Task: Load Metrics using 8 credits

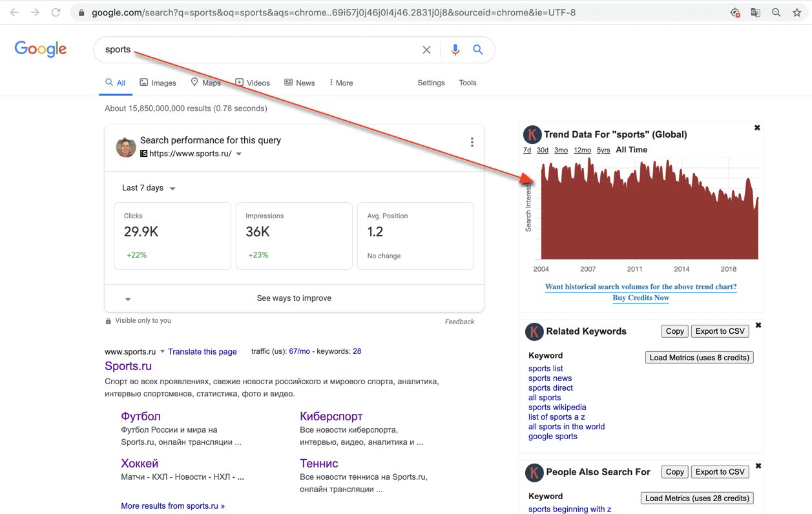Action: (x=699, y=358)
